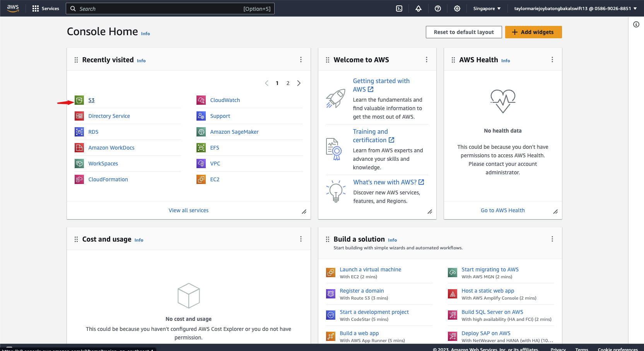The image size is (644, 351).
Task: Open the support help icon
Action: (438, 9)
